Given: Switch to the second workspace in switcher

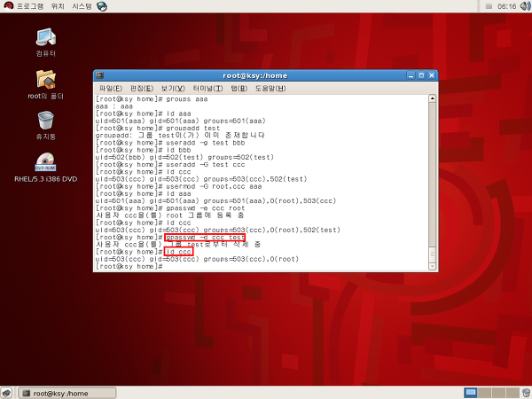Looking at the screenshot, I should pos(484,393).
